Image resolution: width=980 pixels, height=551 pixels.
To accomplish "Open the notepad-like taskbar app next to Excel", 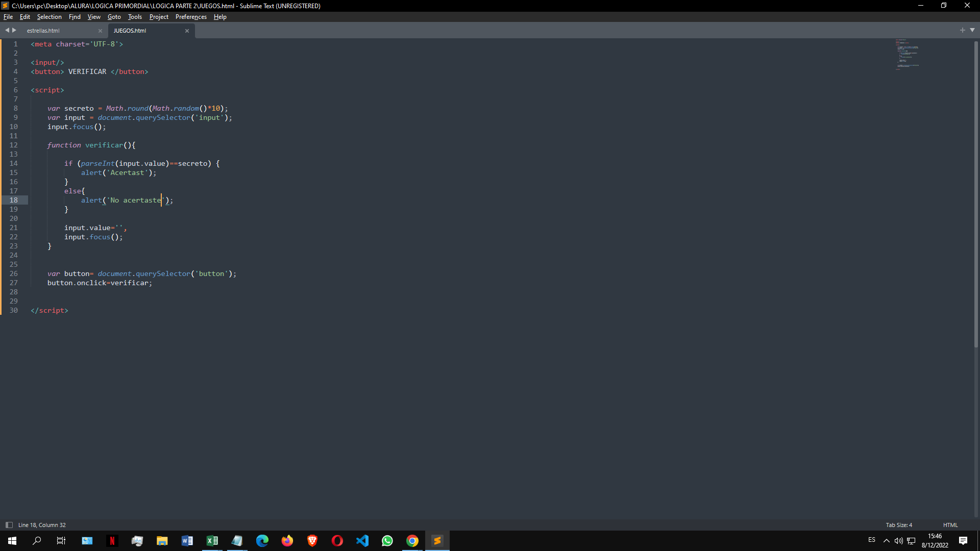I will 237,541.
